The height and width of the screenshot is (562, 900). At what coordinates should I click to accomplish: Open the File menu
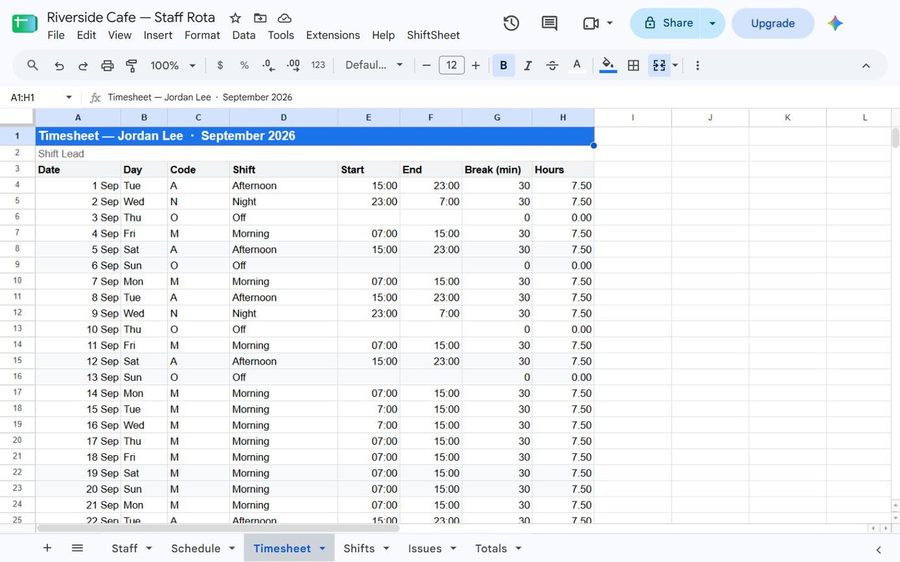tap(56, 35)
